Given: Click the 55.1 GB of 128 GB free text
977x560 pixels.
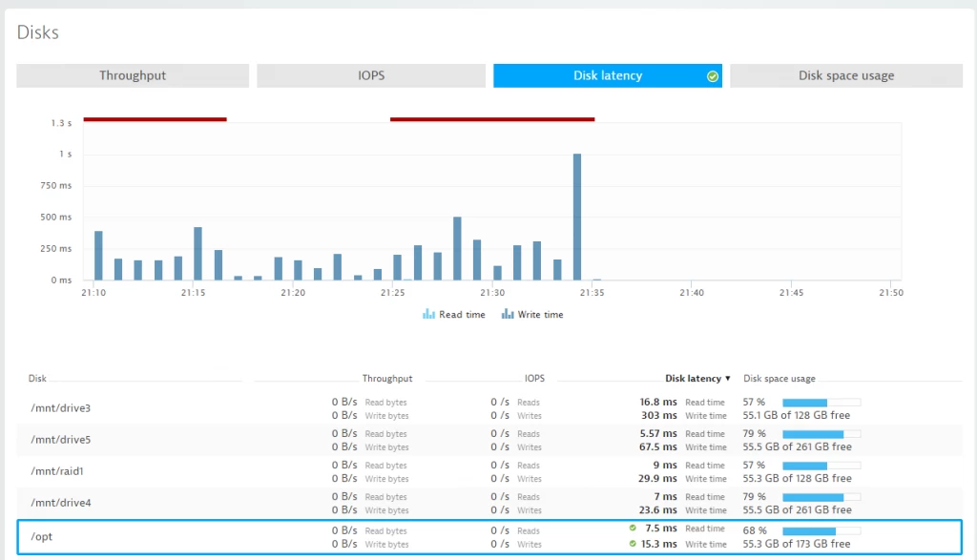Looking at the screenshot, I should (797, 415).
